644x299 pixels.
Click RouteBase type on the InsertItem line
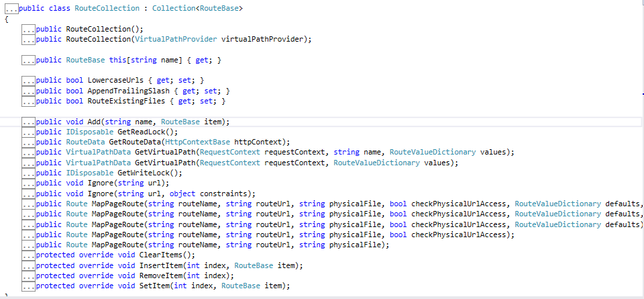coord(254,265)
